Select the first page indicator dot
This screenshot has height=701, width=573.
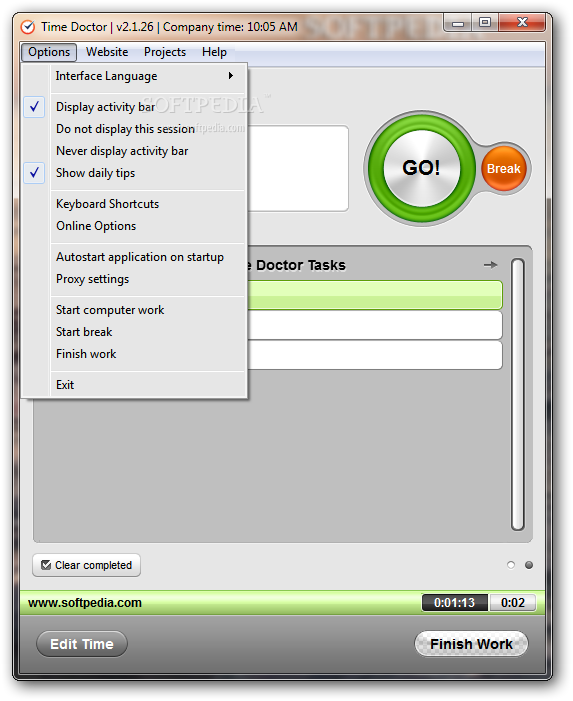click(x=511, y=565)
